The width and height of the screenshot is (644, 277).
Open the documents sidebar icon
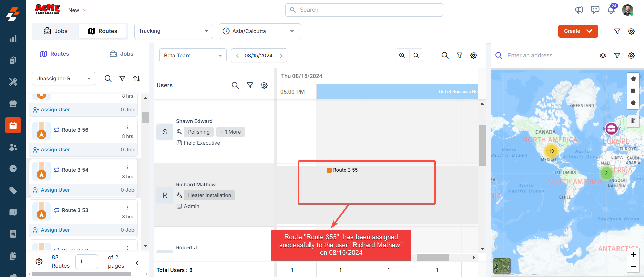tap(13, 256)
